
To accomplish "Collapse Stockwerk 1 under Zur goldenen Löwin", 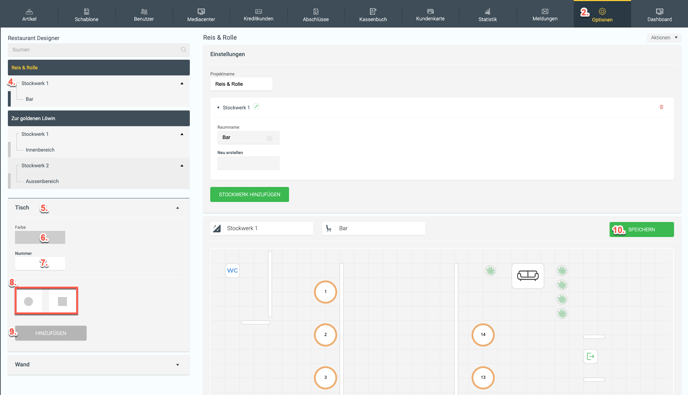I will (x=182, y=134).
